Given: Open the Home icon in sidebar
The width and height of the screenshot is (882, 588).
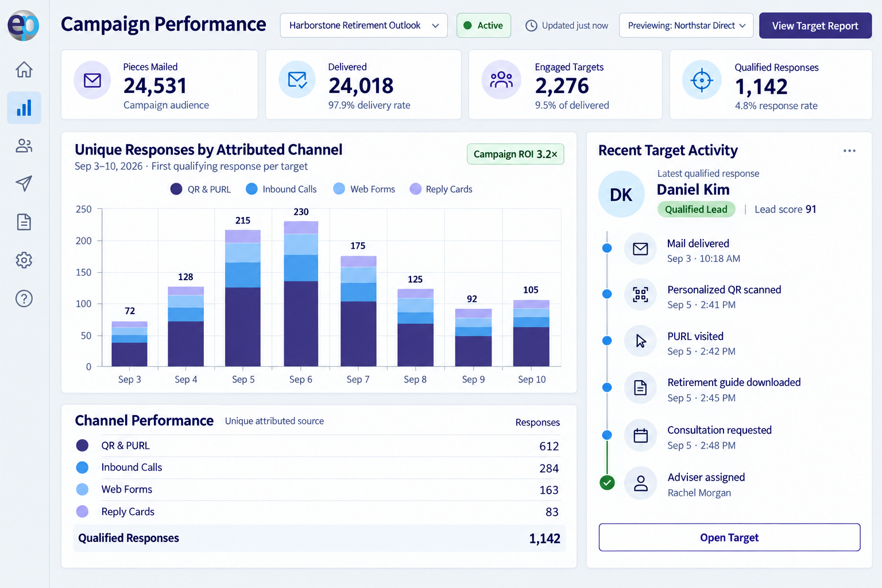Looking at the screenshot, I should coord(24,69).
